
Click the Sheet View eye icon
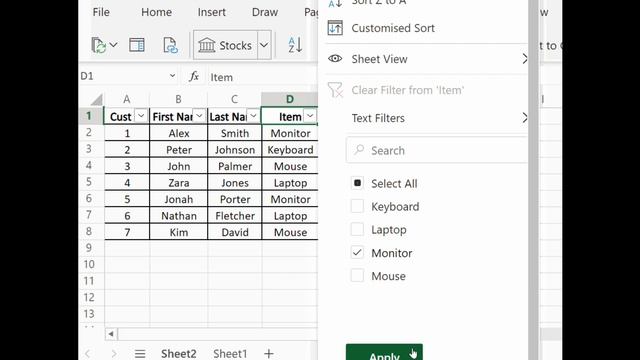(335, 59)
